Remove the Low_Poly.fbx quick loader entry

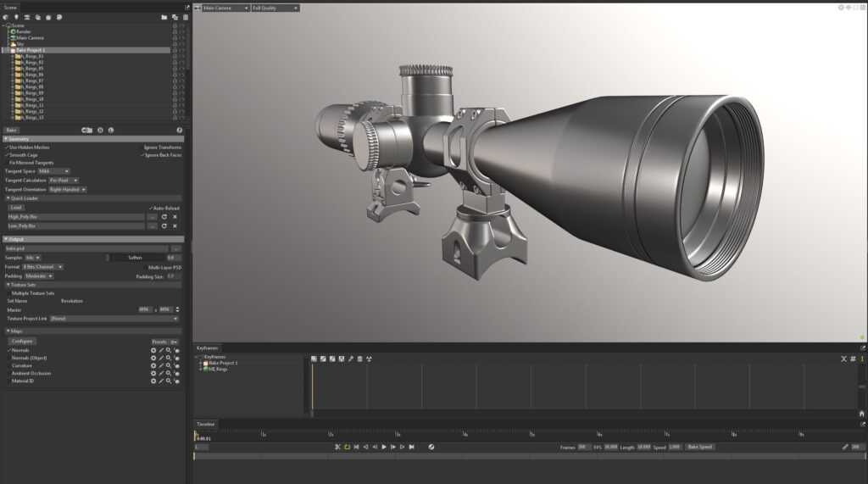tap(175, 227)
